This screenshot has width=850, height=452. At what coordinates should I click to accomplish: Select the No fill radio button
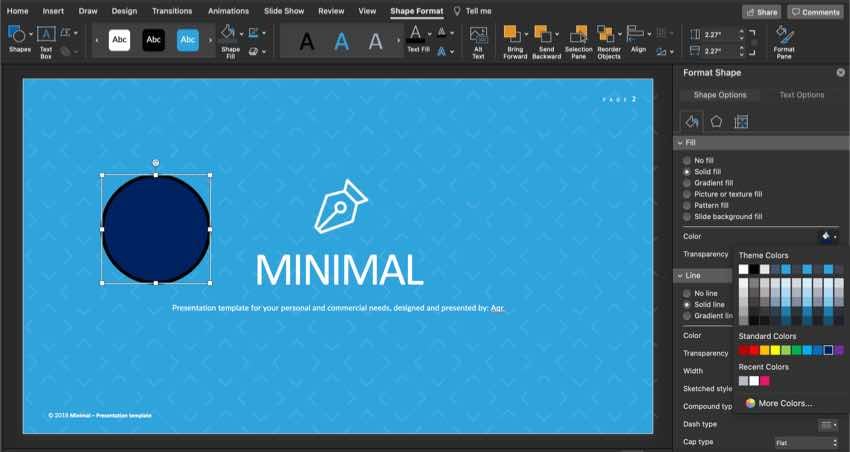[686, 160]
